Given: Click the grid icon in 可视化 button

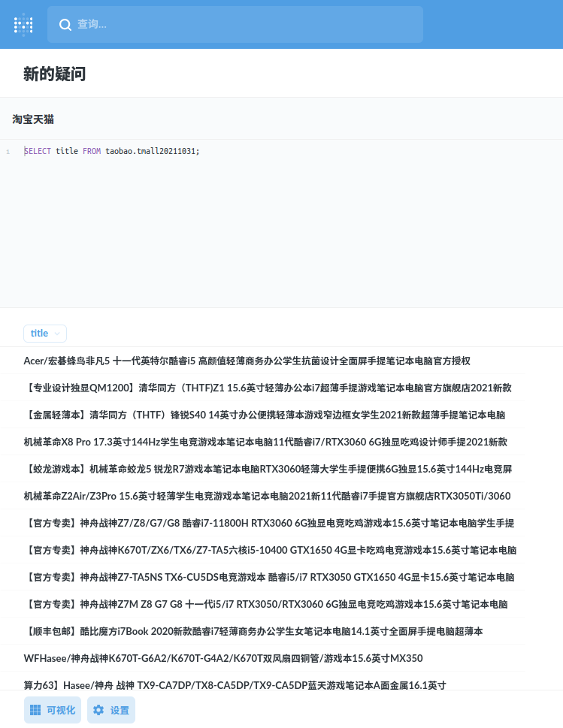Looking at the screenshot, I should click(35, 710).
